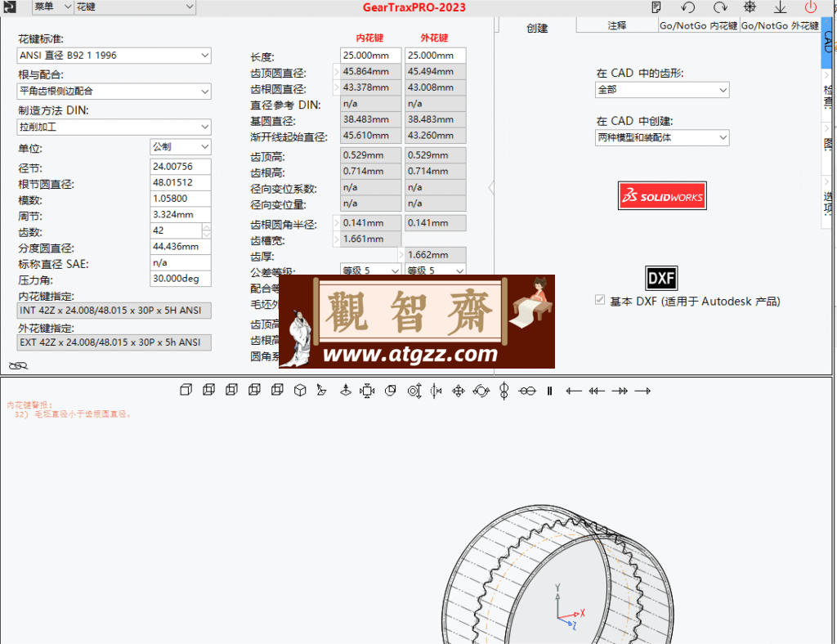Increase 齿数 with the up stepper arrow
Image resolution: width=837 pixels, height=644 pixels.
click(x=207, y=227)
